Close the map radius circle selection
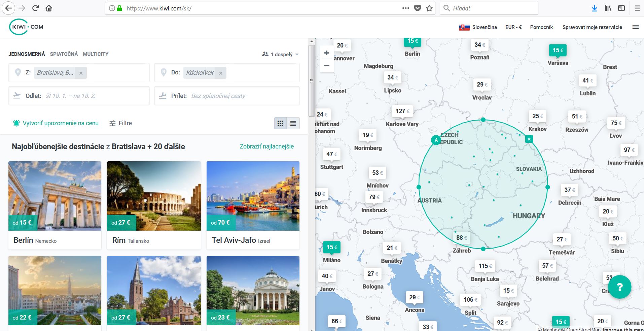 coord(529,139)
